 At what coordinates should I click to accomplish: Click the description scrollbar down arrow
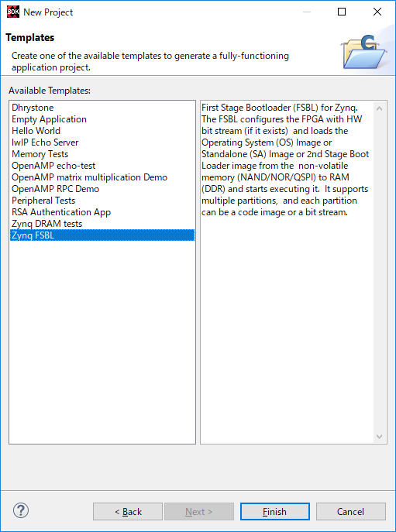[380, 436]
